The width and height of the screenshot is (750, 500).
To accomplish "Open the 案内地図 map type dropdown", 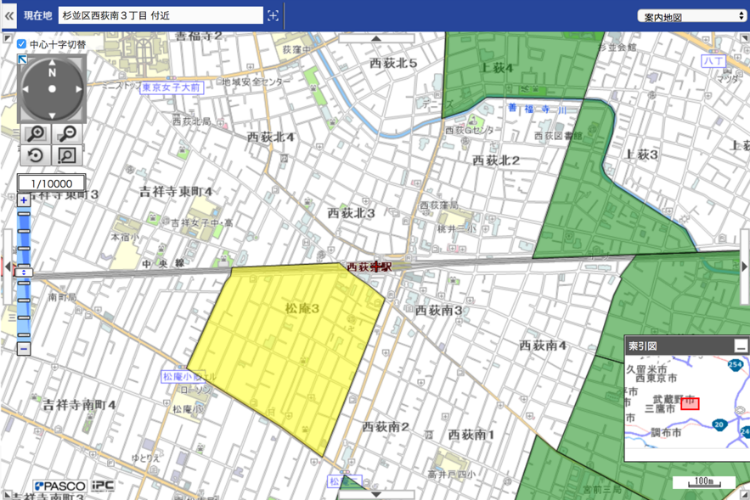I will [689, 16].
